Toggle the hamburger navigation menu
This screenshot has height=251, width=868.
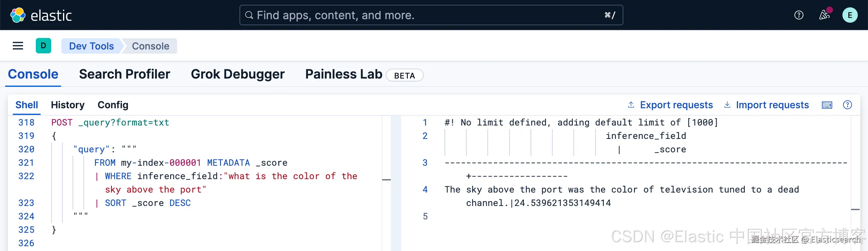click(18, 46)
